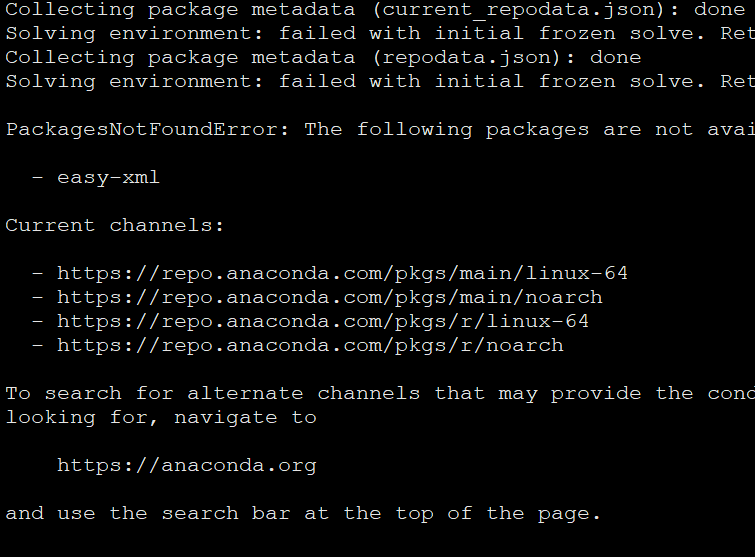This screenshot has width=755, height=557.
Task: Click the 'looking for, navigate to' line
Action: point(161,417)
